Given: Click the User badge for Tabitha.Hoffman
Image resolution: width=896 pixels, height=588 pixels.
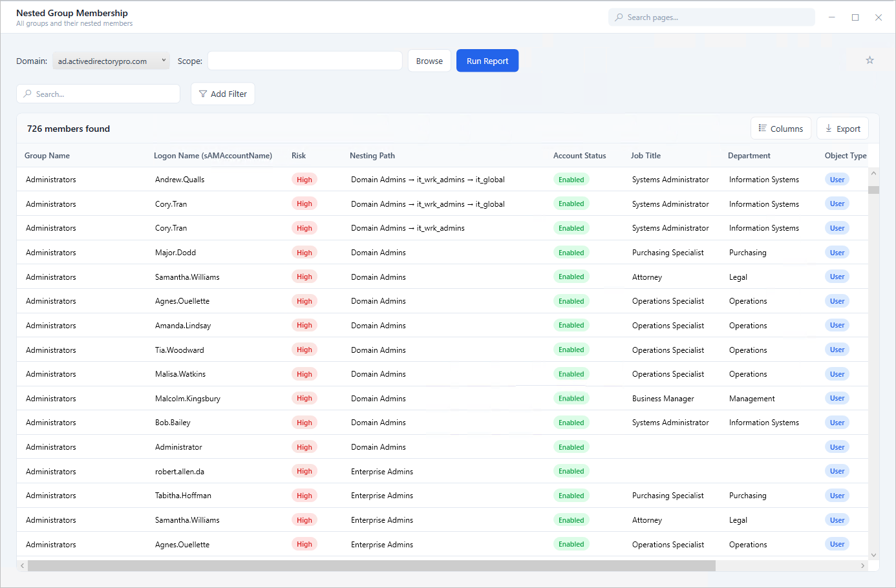Looking at the screenshot, I should (x=837, y=496).
